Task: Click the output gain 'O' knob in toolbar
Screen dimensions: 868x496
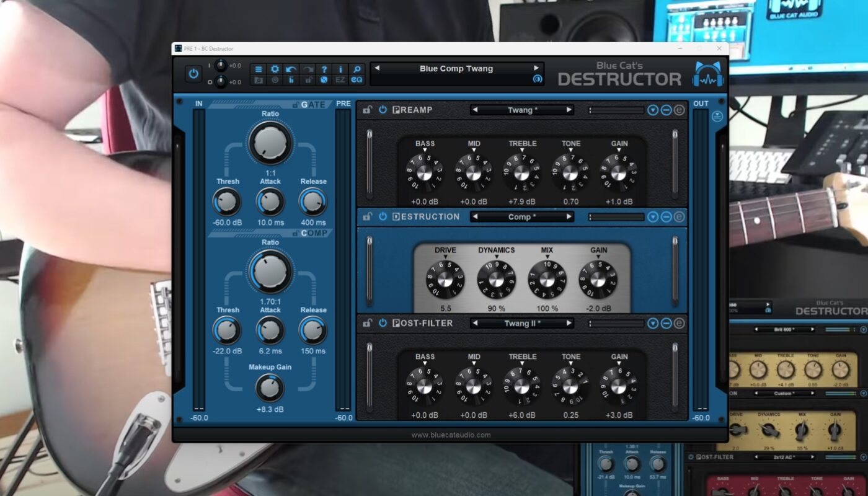Action: 221,81
